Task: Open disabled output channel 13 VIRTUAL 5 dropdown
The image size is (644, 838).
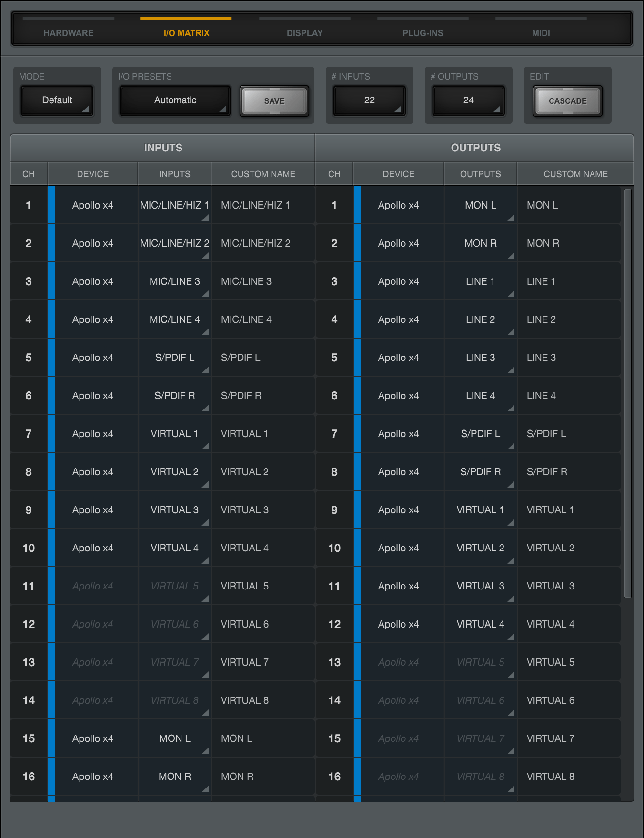Action: 481,662
